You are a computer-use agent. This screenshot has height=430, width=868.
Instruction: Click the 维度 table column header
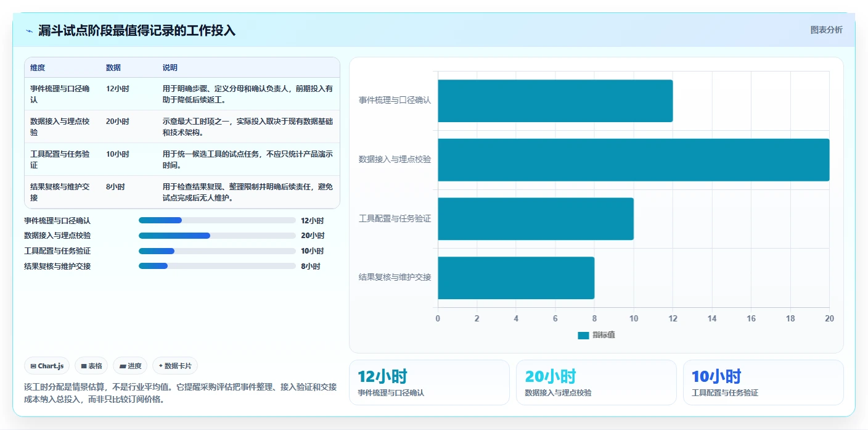point(38,68)
